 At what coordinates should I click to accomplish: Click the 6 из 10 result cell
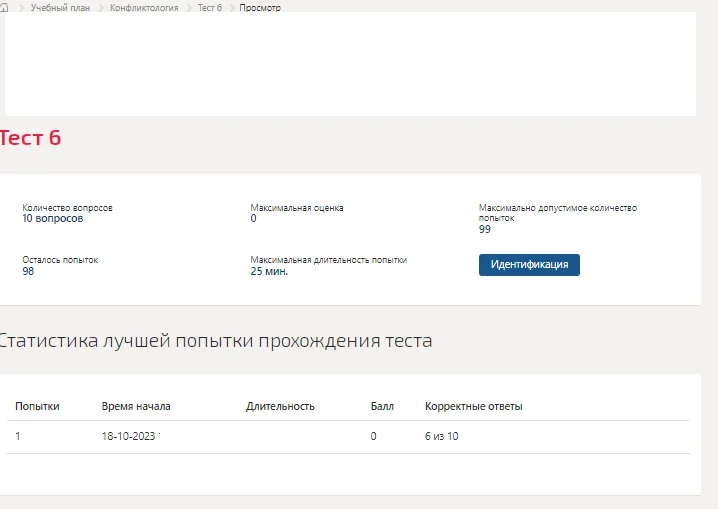(x=441, y=436)
